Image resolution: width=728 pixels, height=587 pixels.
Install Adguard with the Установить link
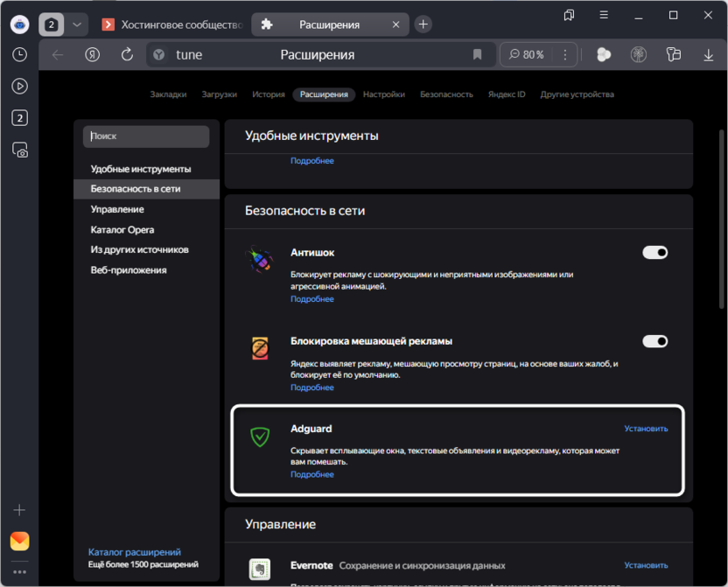click(x=646, y=429)
